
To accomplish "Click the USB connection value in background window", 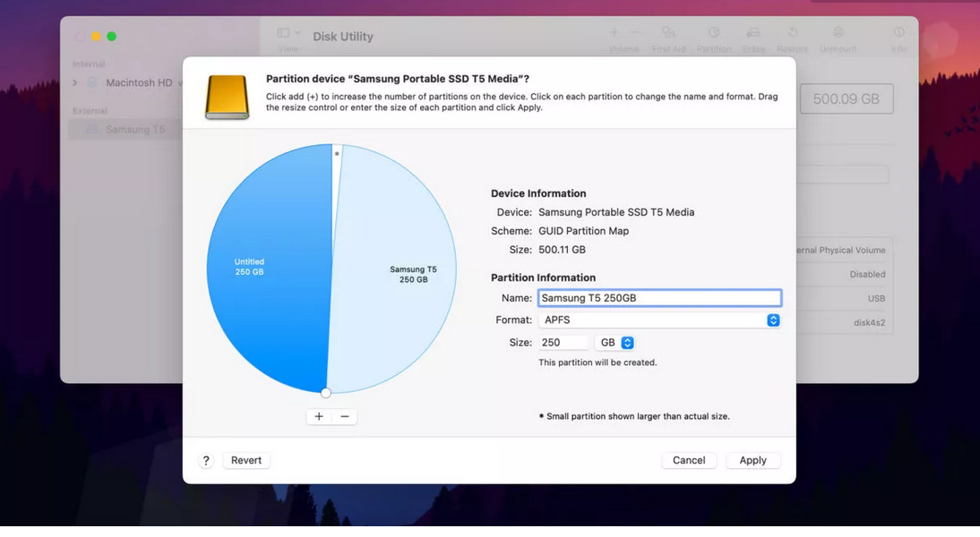I will (x=876, y=298).
